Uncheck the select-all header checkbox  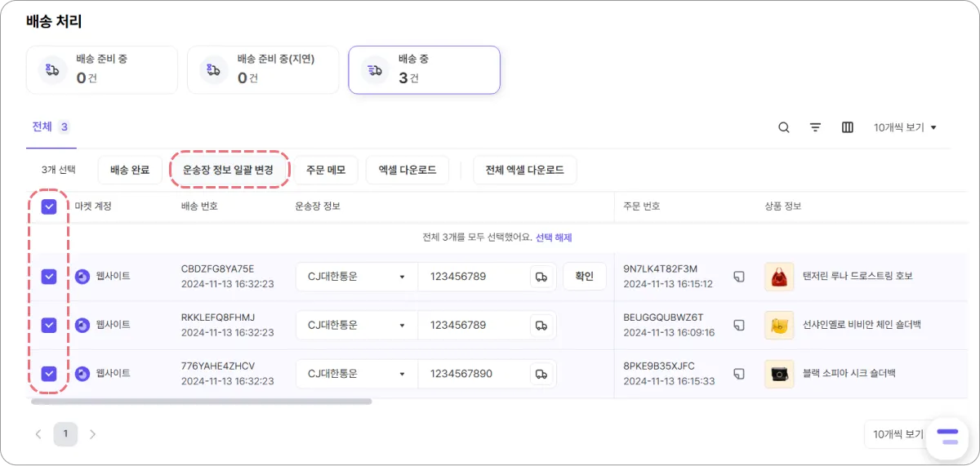[x=49, y=206]
